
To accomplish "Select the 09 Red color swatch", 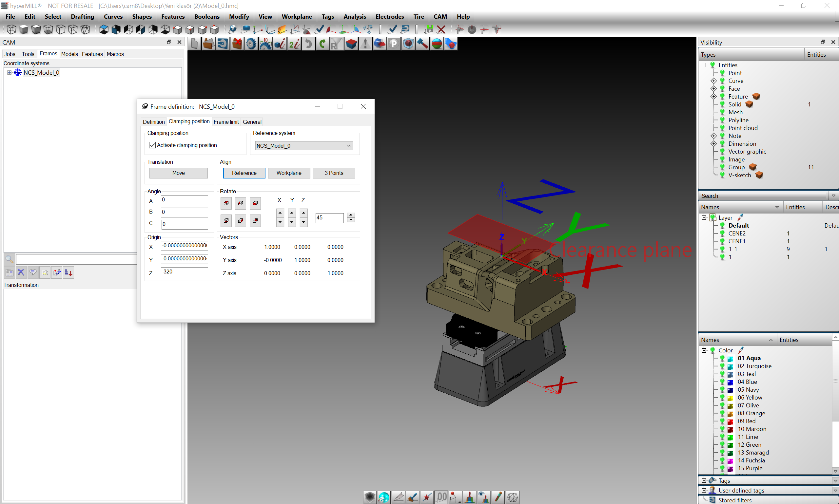I will coord(730,421).
